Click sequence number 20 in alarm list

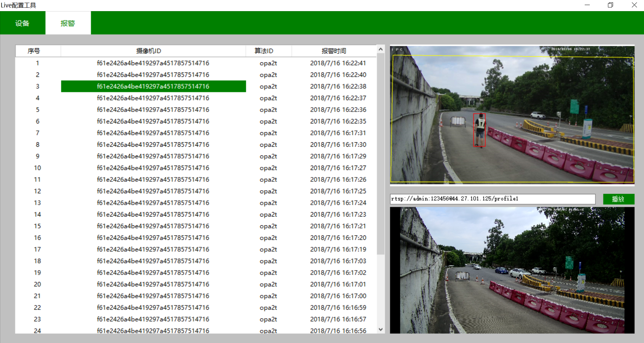pos(37,284)
